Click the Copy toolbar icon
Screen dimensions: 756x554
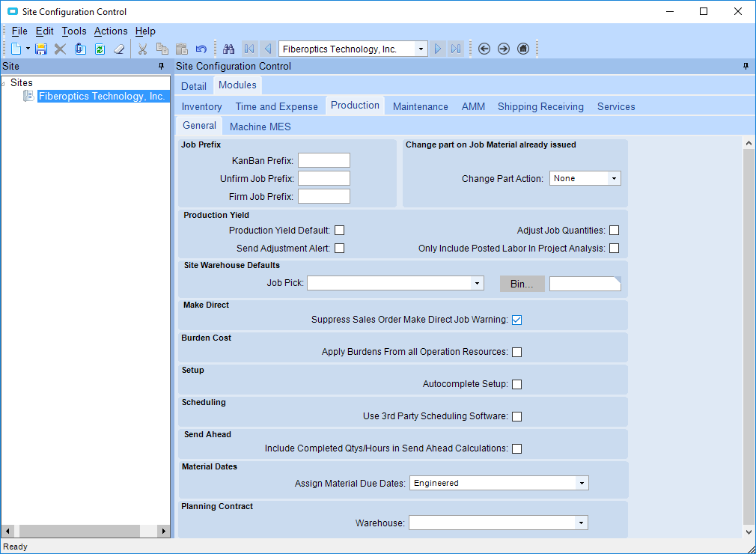click(x=162, y=49)
